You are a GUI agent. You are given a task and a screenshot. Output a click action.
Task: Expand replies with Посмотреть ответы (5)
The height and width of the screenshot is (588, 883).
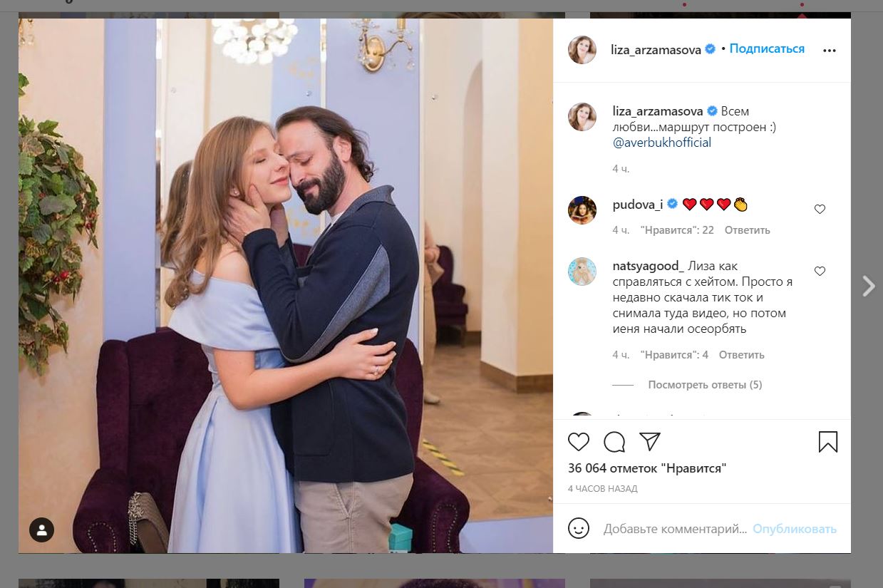click(x=704, y=385)
